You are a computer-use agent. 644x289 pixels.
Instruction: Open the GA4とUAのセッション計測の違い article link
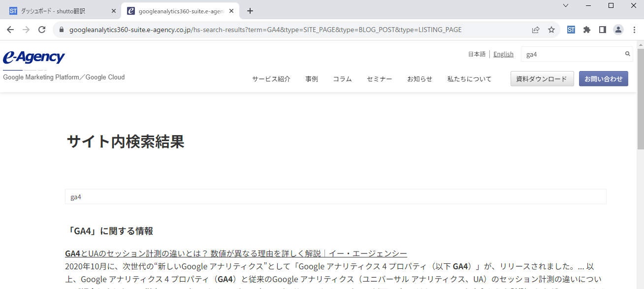[x=236, y=253]
